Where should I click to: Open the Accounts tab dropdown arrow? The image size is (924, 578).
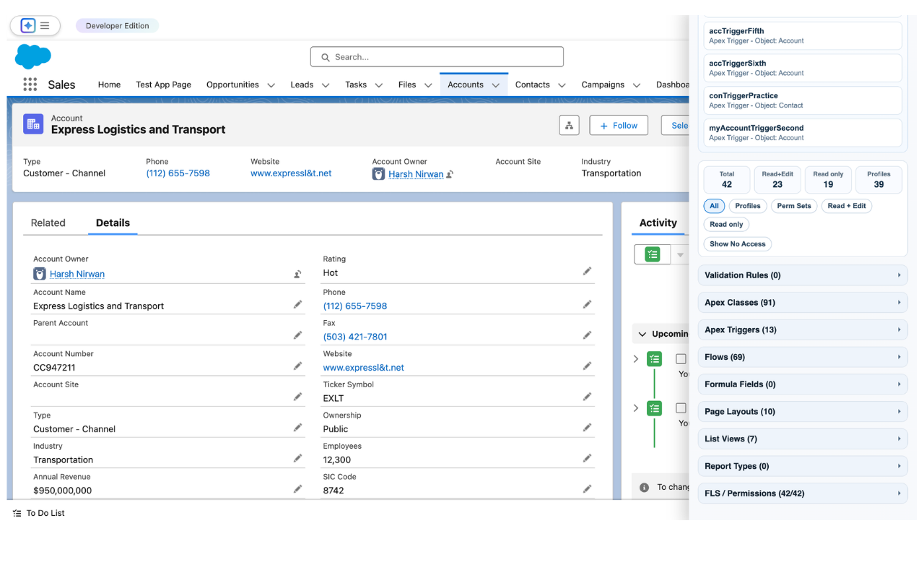click(x=496, y=85)
